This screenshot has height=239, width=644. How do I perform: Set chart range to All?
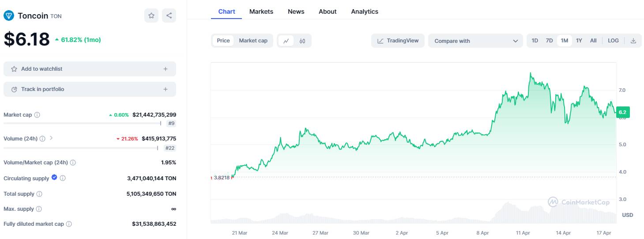593,41
